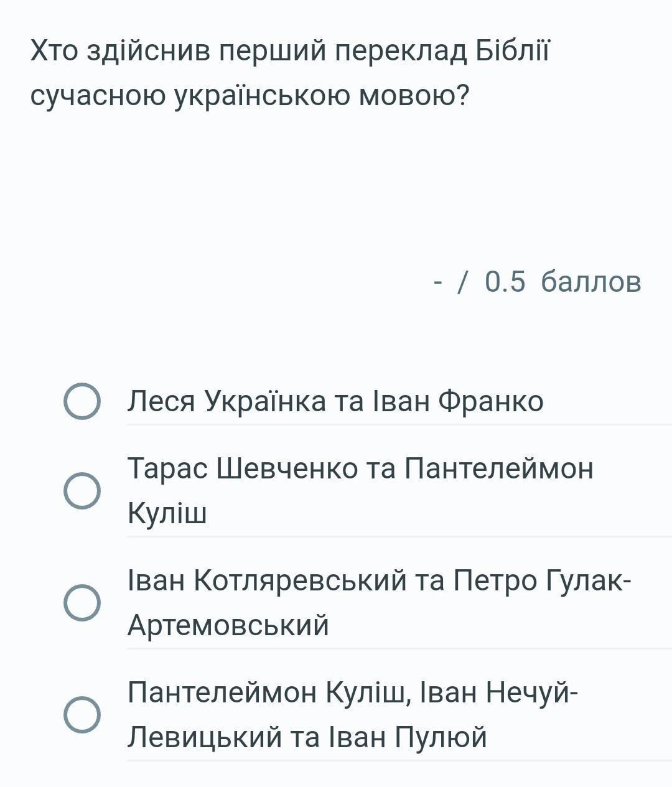Viewport: 672px width, 787px height.
Task: Click the question line 'сучасною українською мовою?'
Action: 250,95
